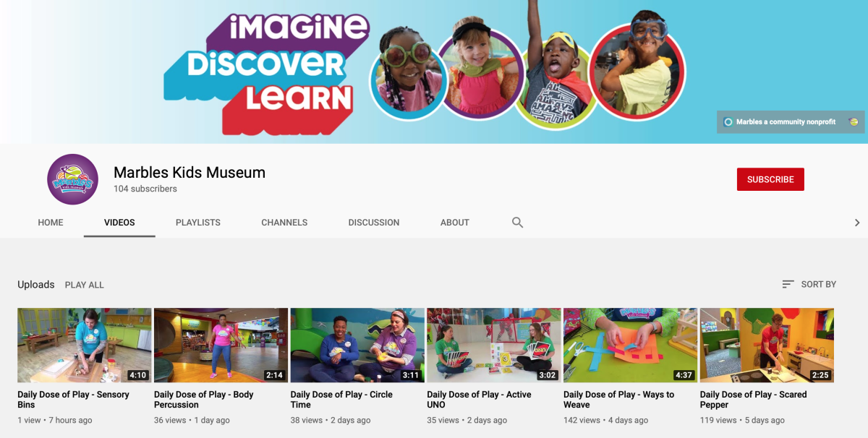
Task: Switch to the Playlists tab
Action: tap(198, 223)
